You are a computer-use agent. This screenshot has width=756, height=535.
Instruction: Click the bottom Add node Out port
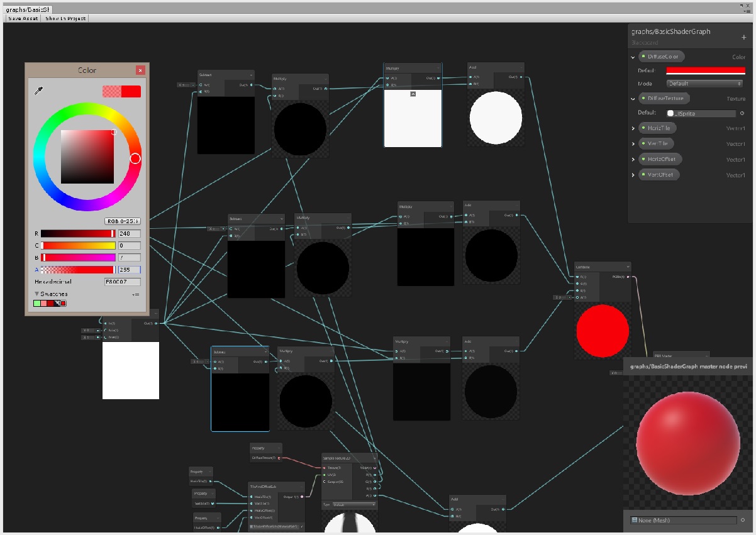pyautogui.click(x=504, y=509)
